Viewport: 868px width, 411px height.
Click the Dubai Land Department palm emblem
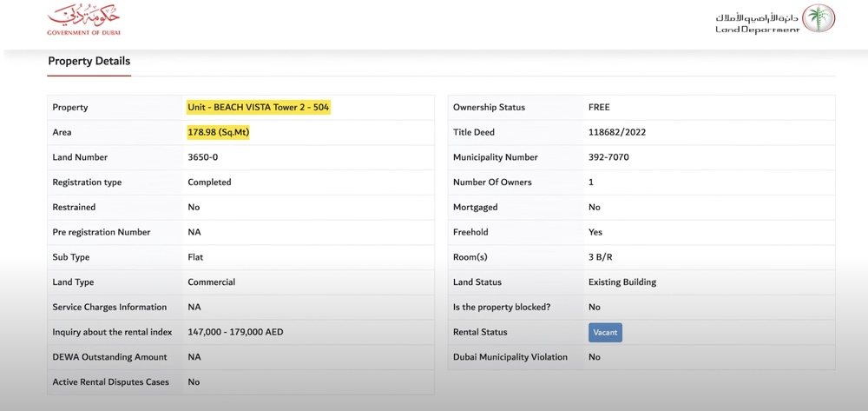pyautogui.click(x=818, y=18)
